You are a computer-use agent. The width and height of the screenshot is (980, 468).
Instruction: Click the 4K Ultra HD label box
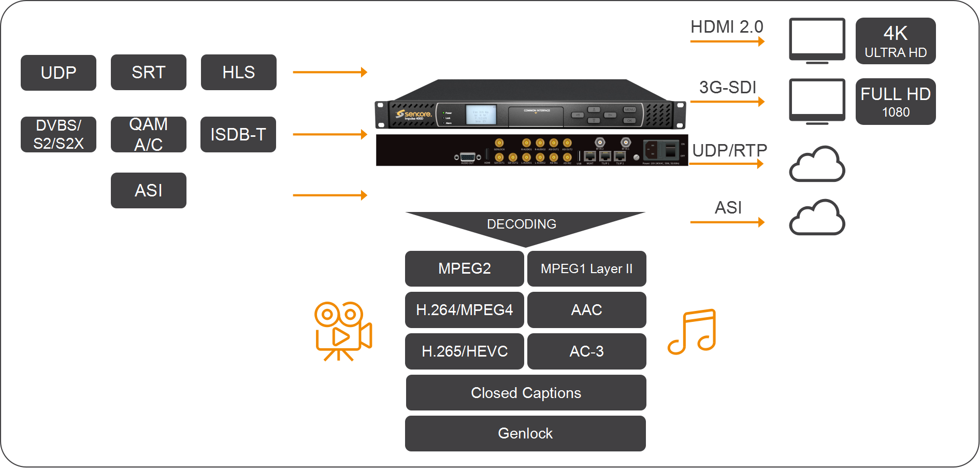point(896,41)
